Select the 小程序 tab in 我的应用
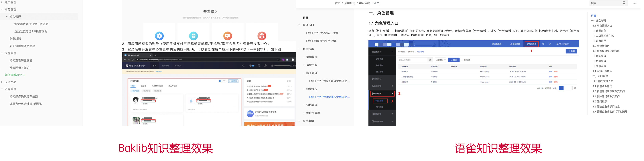 (133, 86)
